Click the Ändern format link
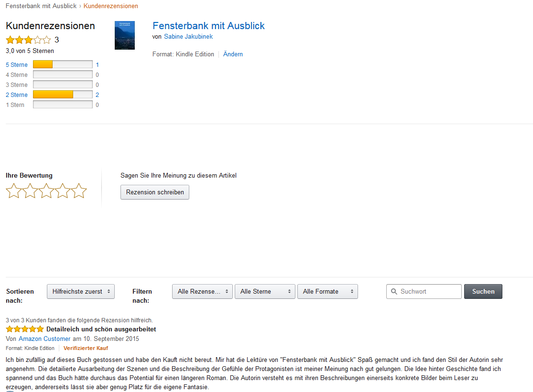Viewport: 533px width, 392px height. click(x=233, y=54)
